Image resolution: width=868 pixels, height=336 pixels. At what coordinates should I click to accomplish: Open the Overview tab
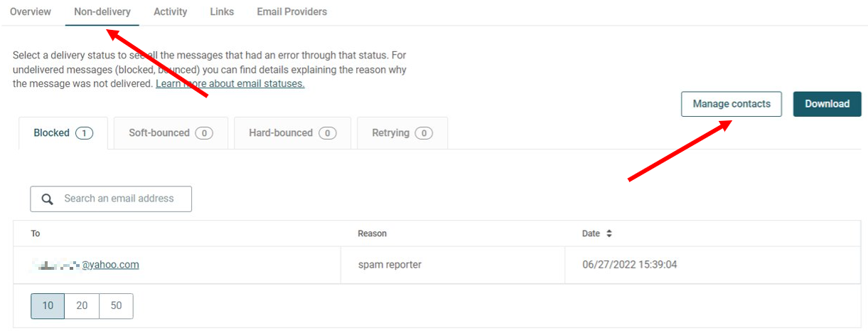pyautogui.click(x=31, y=11)
